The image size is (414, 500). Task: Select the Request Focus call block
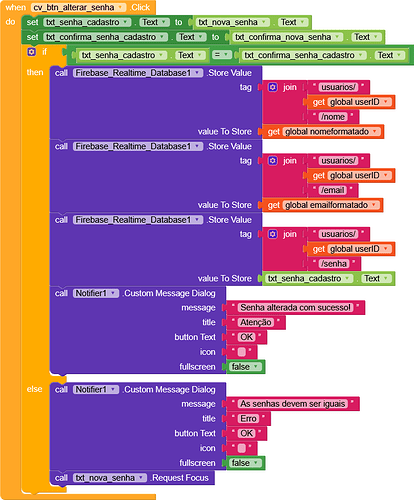[132, 478]
